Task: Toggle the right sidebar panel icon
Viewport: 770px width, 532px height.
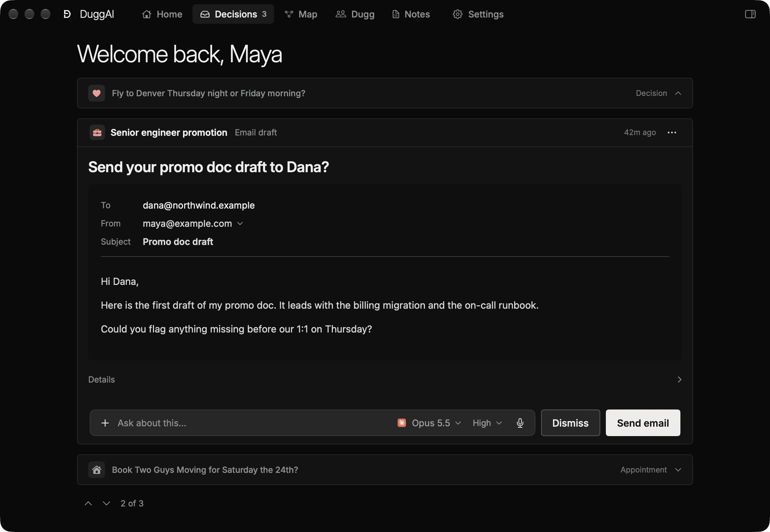Action: click(750, 14)
